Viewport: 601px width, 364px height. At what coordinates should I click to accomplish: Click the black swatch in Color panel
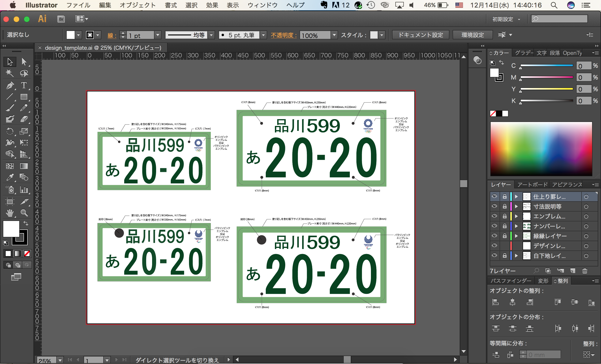499,114
